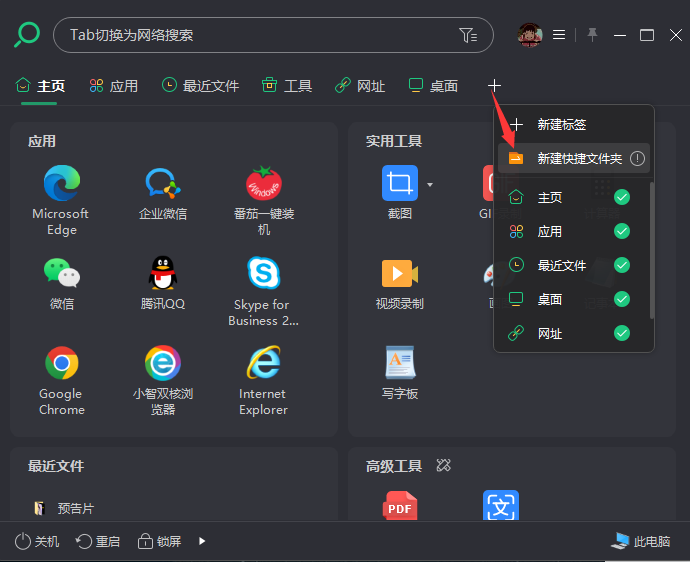
Task: Click info icon next to 新建快捷文件夹
Action: (637, 158)
